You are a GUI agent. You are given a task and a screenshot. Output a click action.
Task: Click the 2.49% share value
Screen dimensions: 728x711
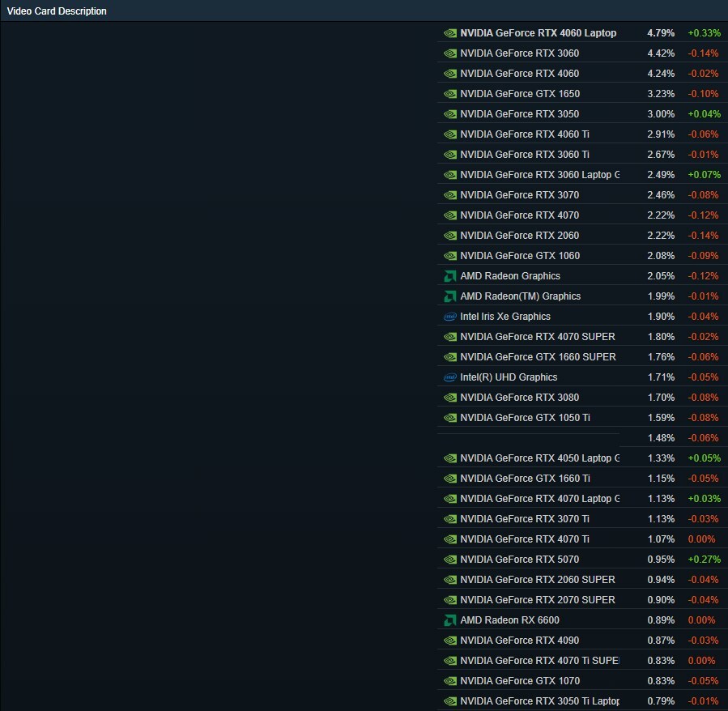coord(661,175)
